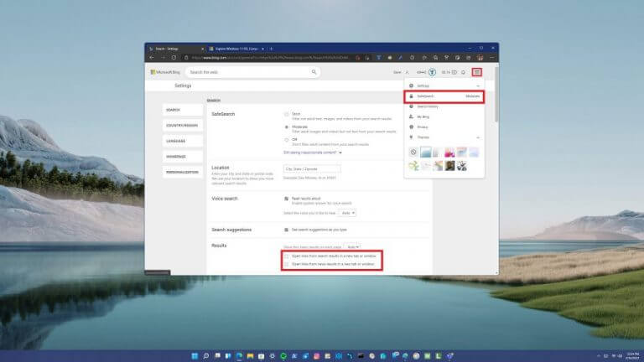Switch to the COUNTRY/REGION settings tab
Screen dimensions: 644x362
pos(182,126)
